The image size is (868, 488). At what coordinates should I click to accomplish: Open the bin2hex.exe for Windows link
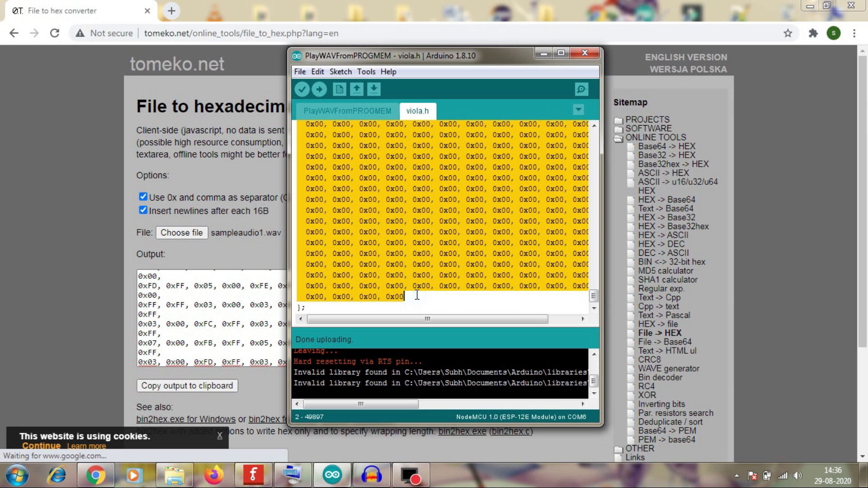pos(186,419)
